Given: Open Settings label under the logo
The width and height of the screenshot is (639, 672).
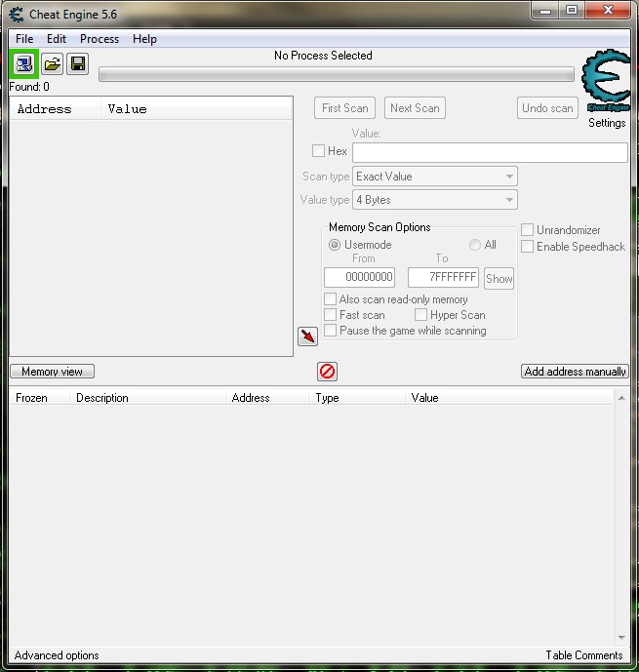Looking at the screenshot, I should (x=607, y=123).
